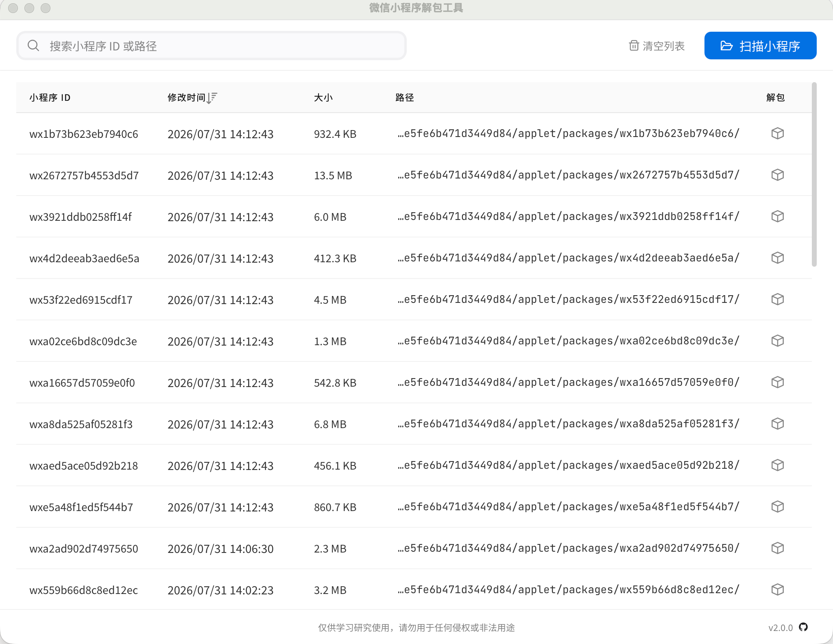
Task: Sort by 修改时间 column sort icon
Action: coord(212,98)
